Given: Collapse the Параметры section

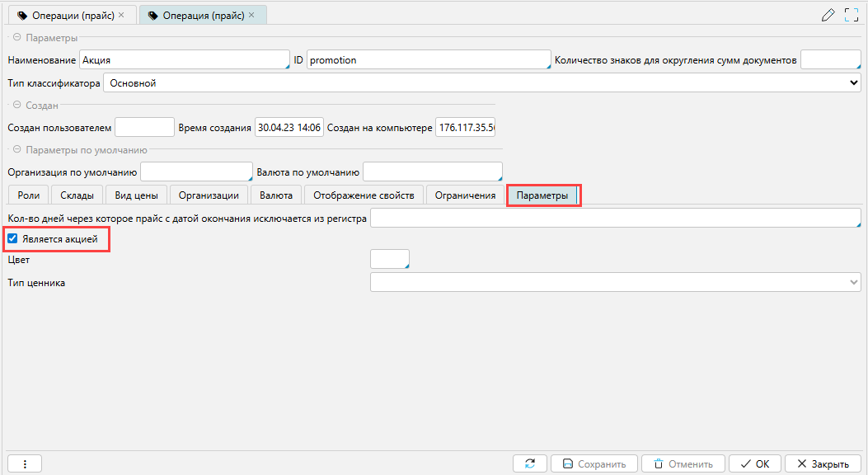Looking at the screenshot, I should click(16, 38).
